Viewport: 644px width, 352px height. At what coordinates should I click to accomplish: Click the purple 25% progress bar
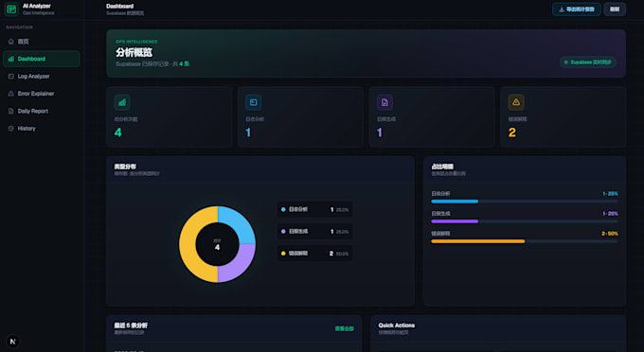pyautogui.click(x=455, y=221)
